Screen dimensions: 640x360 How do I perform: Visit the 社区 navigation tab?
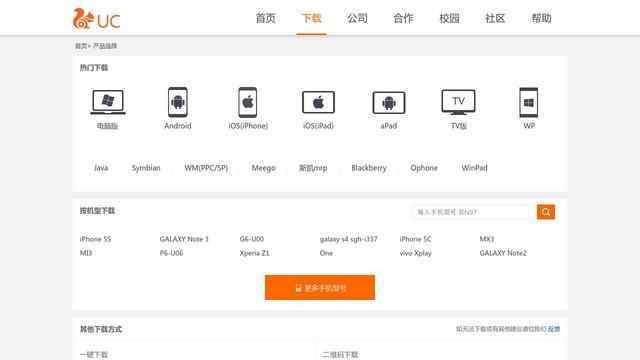point(495,18)
